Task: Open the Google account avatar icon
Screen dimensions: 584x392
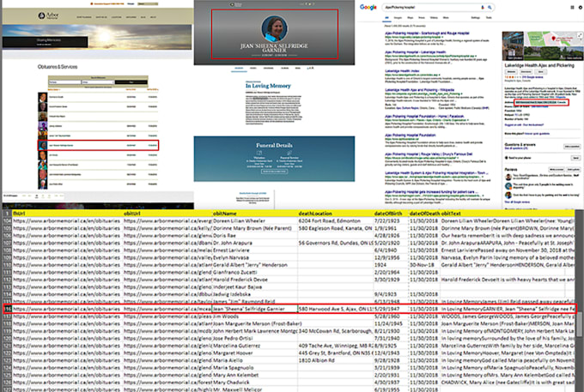Action: click(x=581, y=7)
